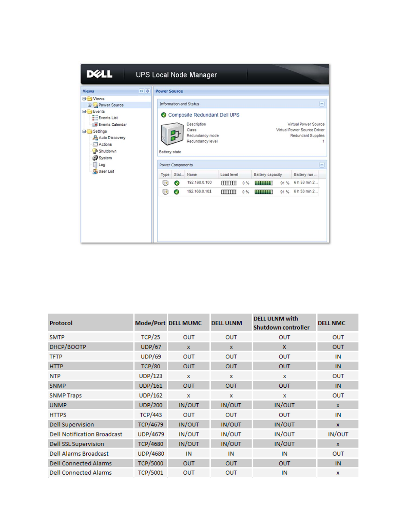Sort by the Stat... column header
The image size is (411, 532).
(178, 174)
